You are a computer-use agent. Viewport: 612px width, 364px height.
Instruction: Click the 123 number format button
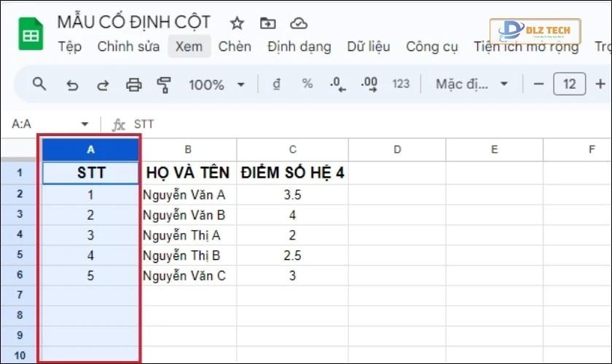401,84
